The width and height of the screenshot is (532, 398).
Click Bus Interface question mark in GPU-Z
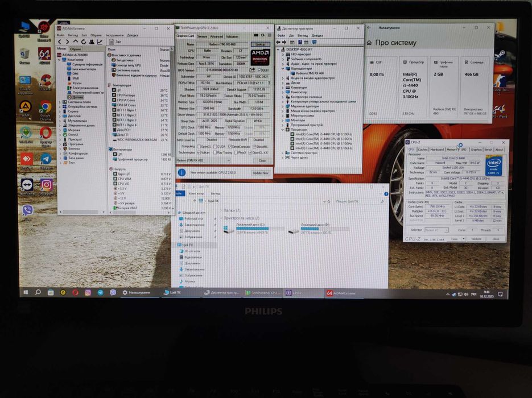pyautogui.click(x=269, y=82)
